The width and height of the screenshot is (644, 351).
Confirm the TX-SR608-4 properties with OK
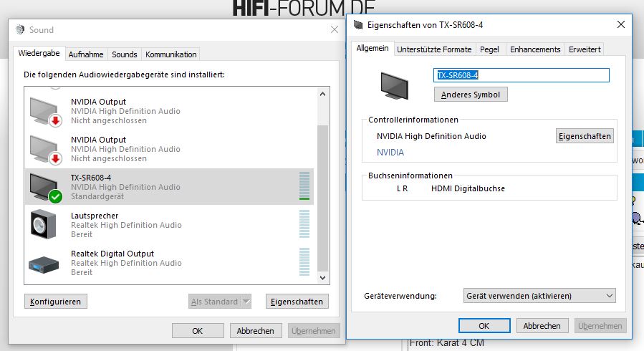484,326
